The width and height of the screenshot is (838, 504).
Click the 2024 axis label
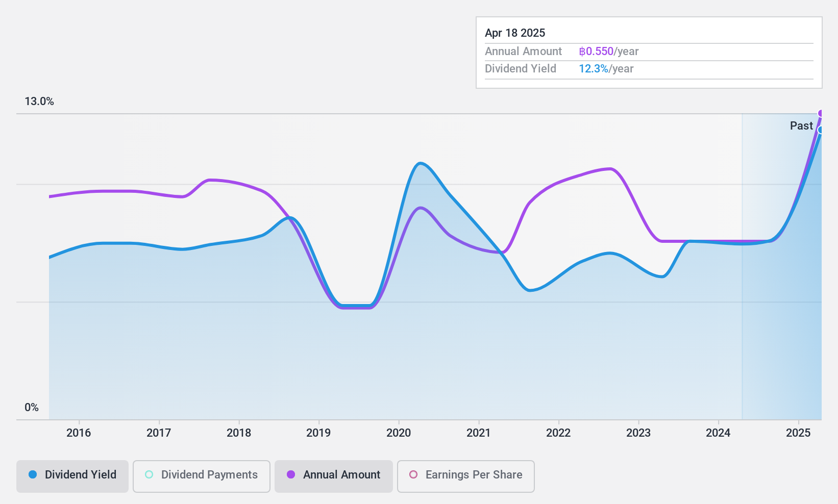(718, 433)
